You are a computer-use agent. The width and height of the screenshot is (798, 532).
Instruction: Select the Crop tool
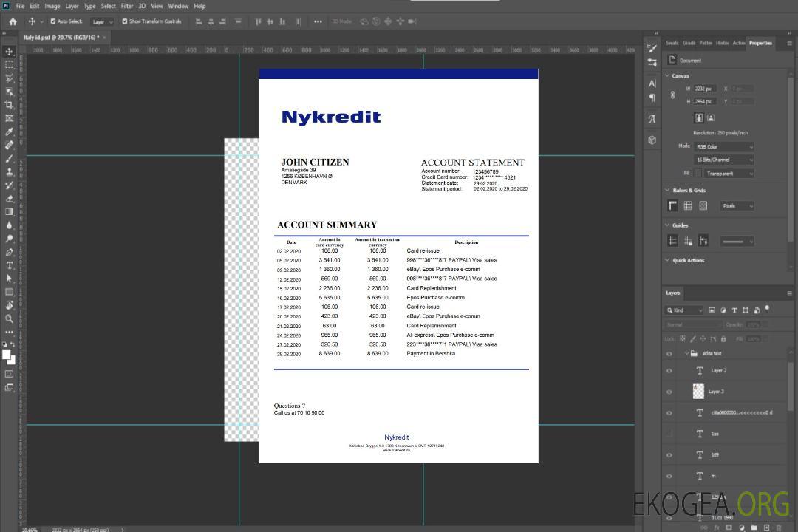[x=9, y=105]
